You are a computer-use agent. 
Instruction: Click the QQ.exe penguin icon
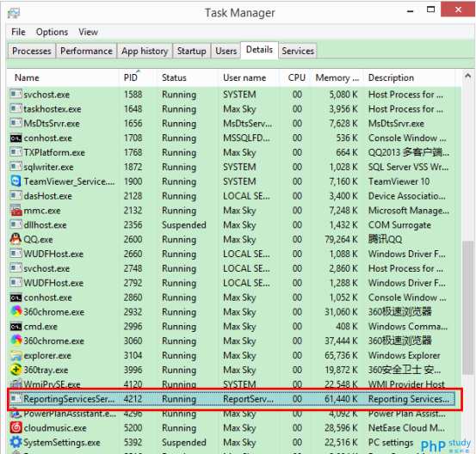click(x=15, y=239)
